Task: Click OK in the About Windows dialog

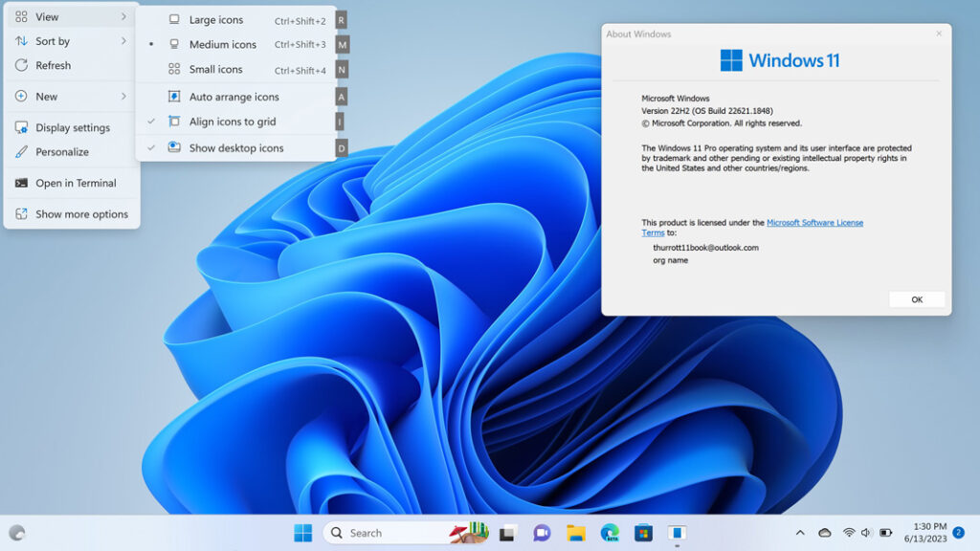Action: 916,298
